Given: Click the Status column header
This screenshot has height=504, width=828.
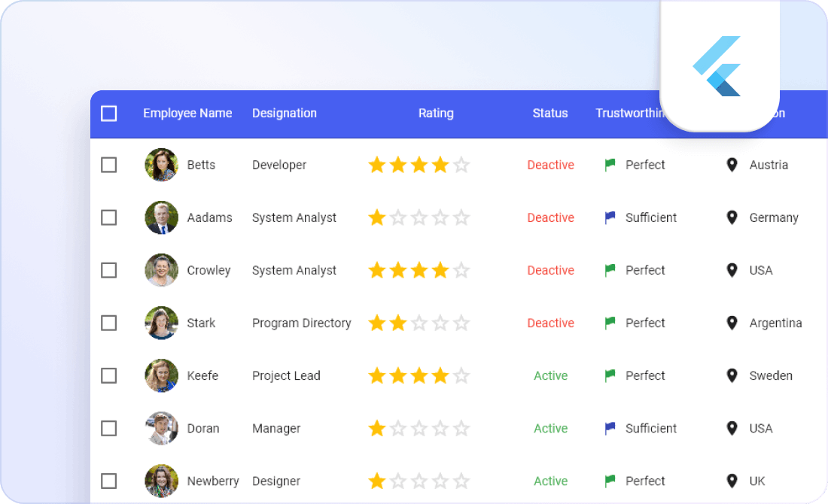Looking at the screenshot, I should [549, 113].
